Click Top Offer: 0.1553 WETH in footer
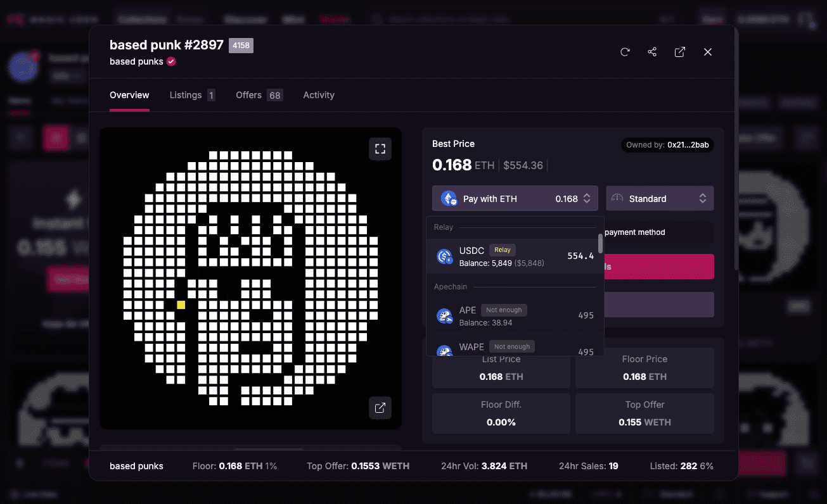The image size is (827, 504). [358, 466]
